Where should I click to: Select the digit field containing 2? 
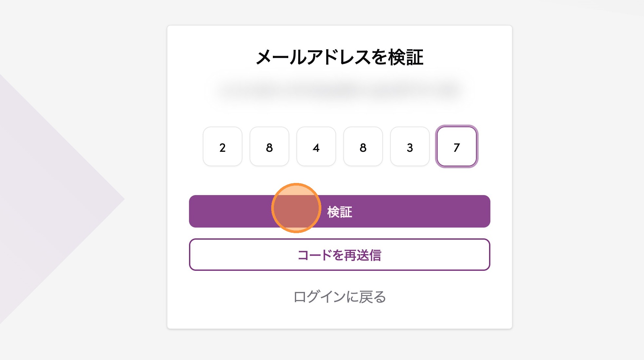pyautogui.click(x=222, y=147)
